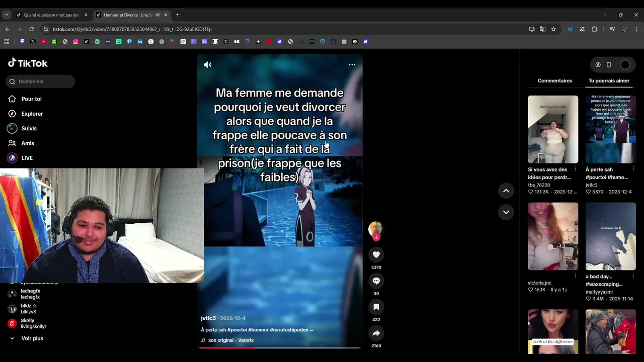Screen dimensions: 644x362
Task: Mute the video with the speaker icon
Action: [x=208, y=64]
